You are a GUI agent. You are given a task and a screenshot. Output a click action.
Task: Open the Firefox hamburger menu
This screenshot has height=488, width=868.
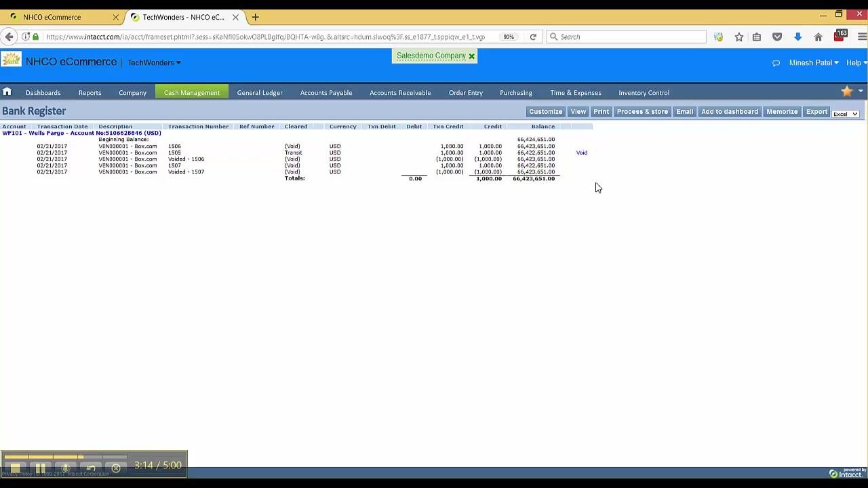pyautogui.click(x=862, y=37)
